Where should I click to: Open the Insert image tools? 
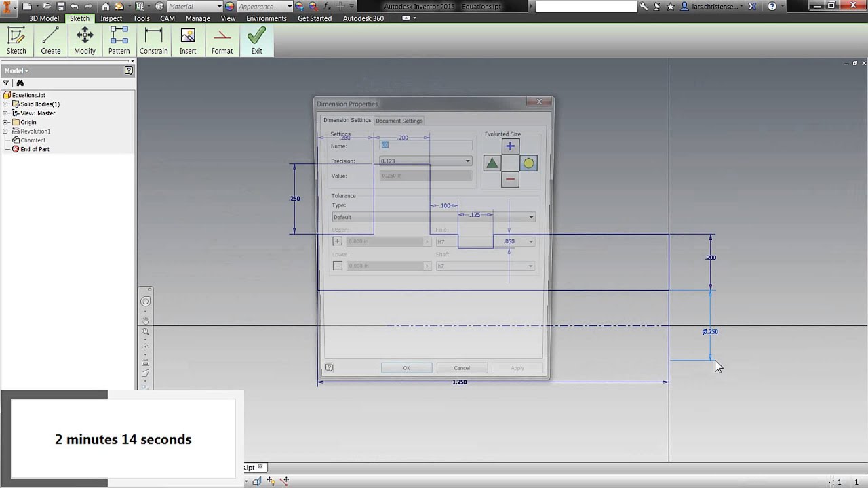coord(188,41)
